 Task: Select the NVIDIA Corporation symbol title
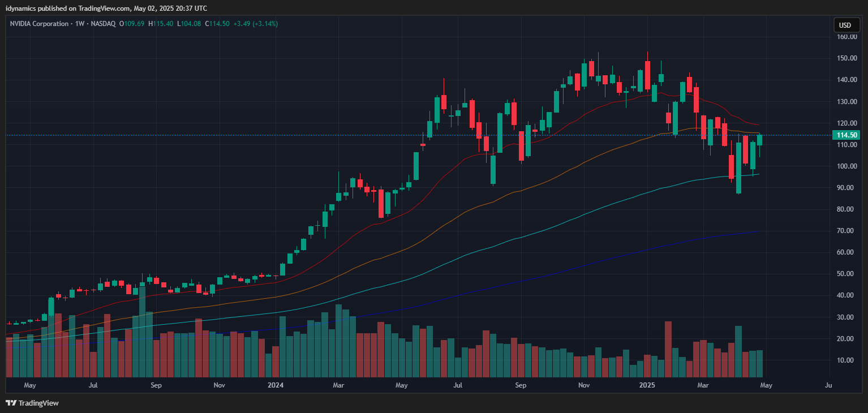point(38,24)
